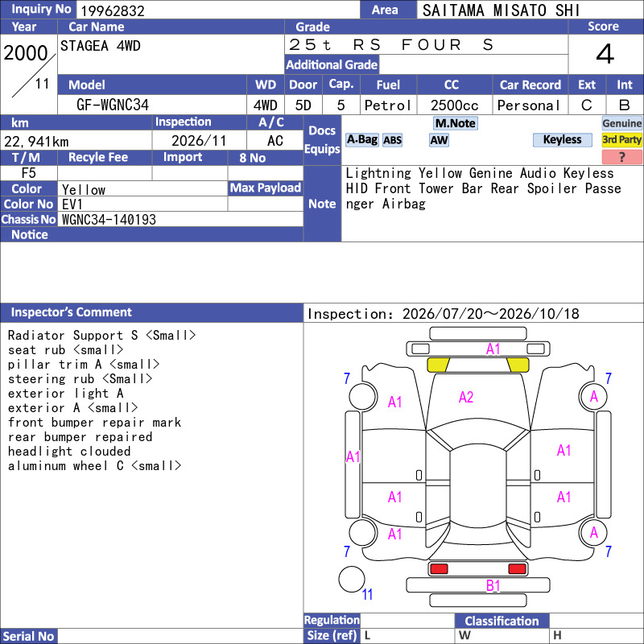The width and height of the screenshot is (644, 644).
Task: Click the yellow left headlight on diagram
Action: [x=438, y=365]
